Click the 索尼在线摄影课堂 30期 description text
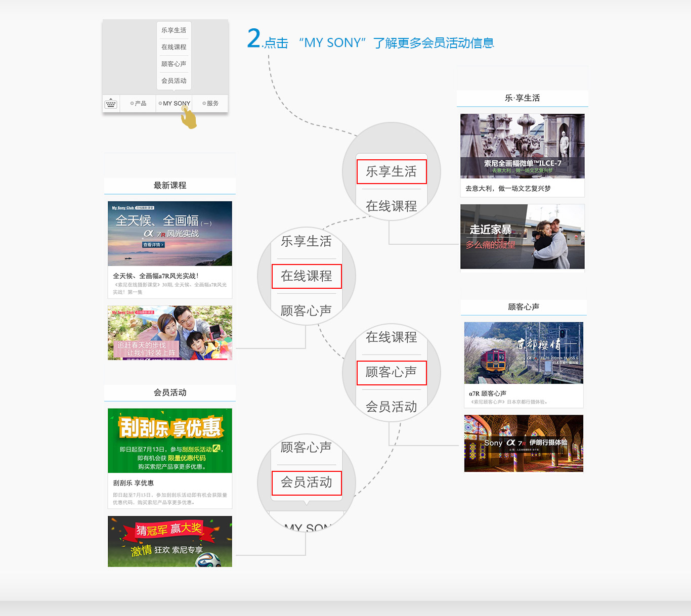This screenshot has height=616, width=691. pos(170,288)
